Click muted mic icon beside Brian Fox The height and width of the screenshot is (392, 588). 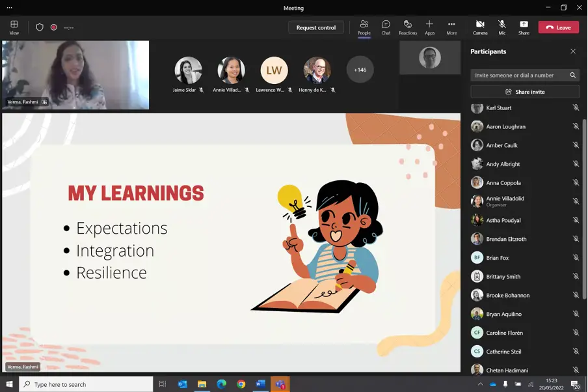[x=576, y=258]
